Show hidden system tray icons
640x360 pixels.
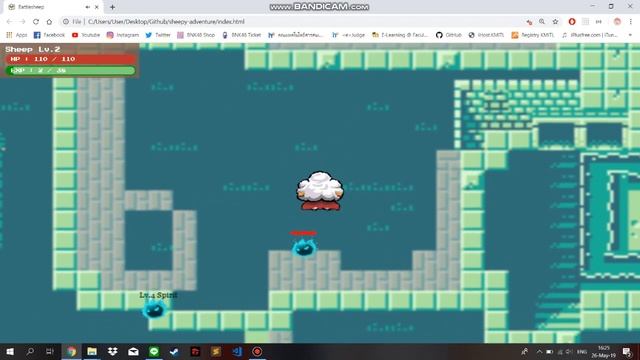pyautogui.click(x=539, y=351)
